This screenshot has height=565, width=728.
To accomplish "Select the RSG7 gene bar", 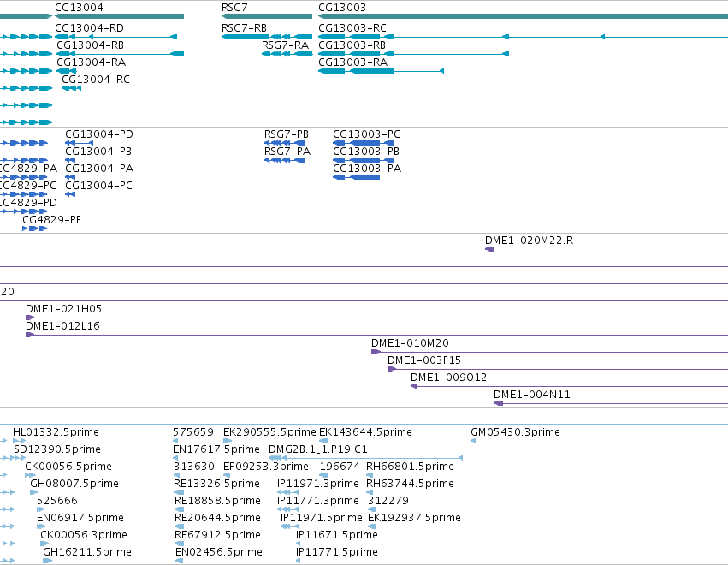I will [267, 16].
